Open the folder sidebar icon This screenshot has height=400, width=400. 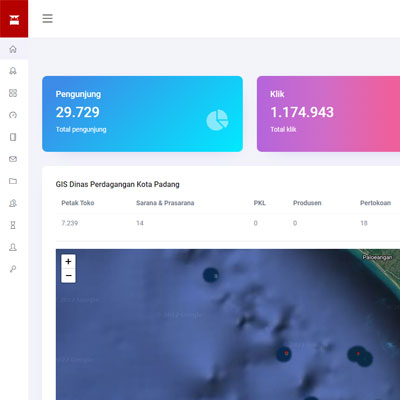13,181
